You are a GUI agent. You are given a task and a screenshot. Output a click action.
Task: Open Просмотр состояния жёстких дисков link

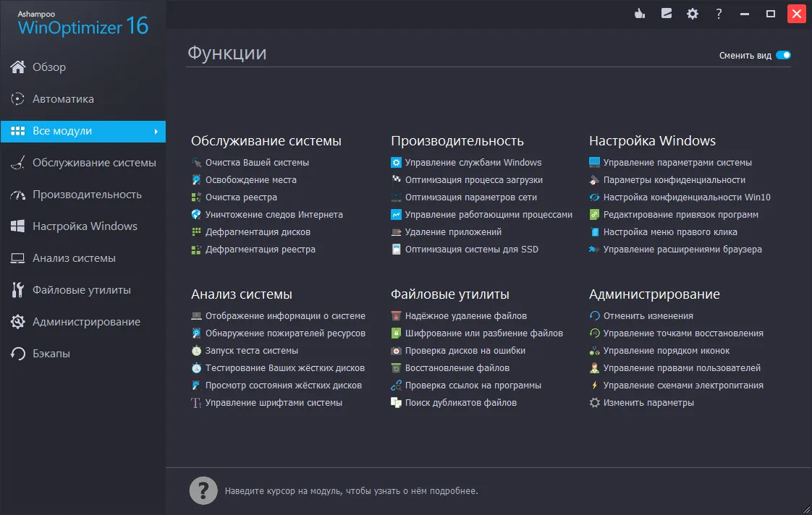283,386
